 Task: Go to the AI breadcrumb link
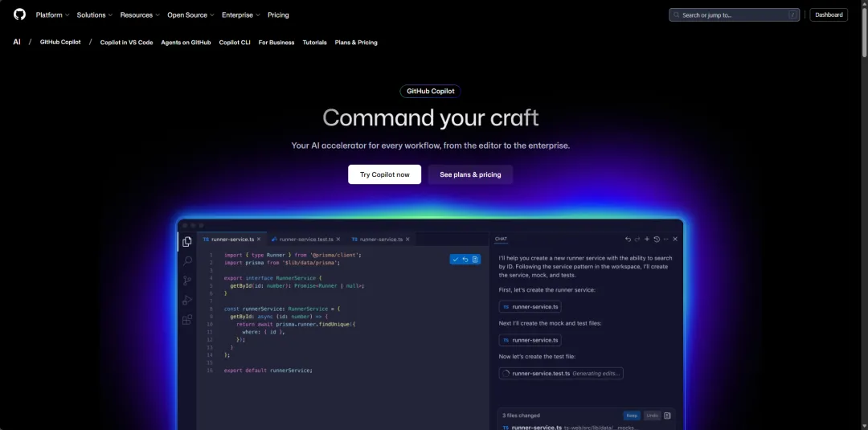pos(17,42)
